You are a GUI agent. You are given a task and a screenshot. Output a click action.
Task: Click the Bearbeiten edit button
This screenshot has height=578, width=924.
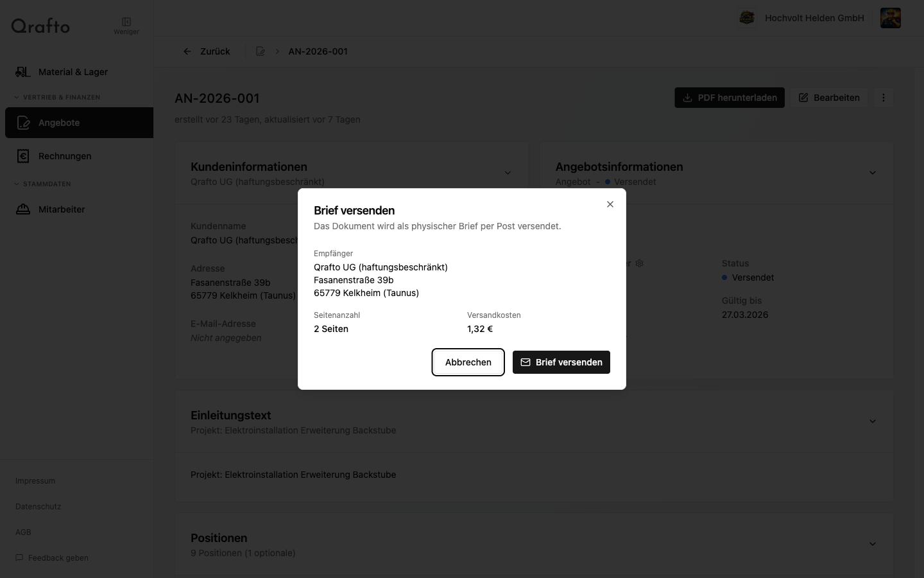(x=829, y=98)
